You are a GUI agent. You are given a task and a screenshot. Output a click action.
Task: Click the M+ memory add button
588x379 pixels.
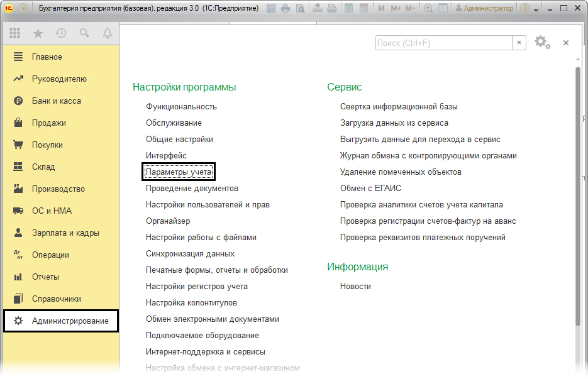click(396, 8)
